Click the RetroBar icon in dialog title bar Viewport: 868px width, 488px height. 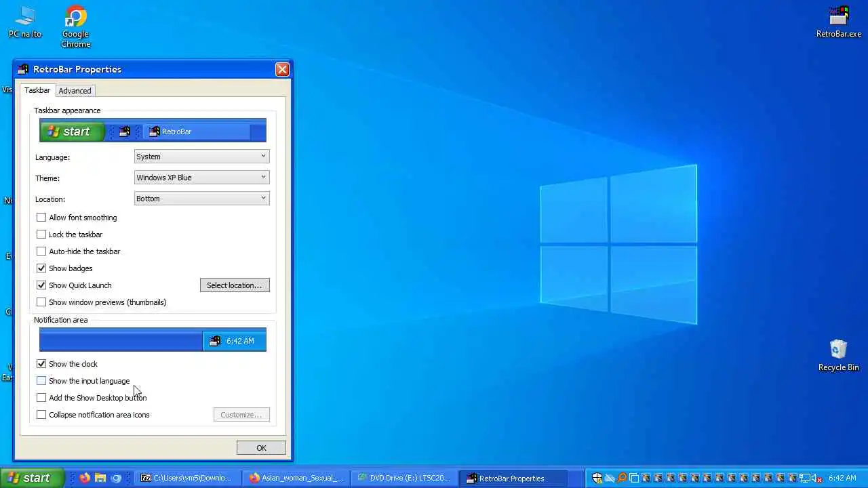click(23, 69)
